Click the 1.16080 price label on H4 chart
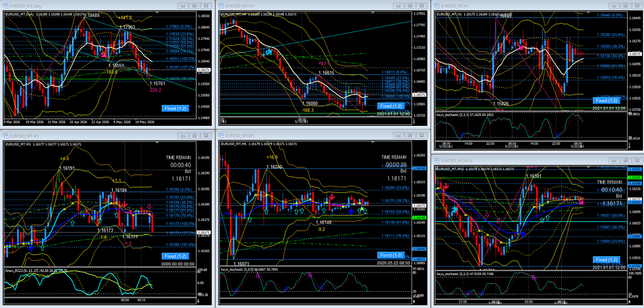The image size is (644, 308). click(309, 104)
